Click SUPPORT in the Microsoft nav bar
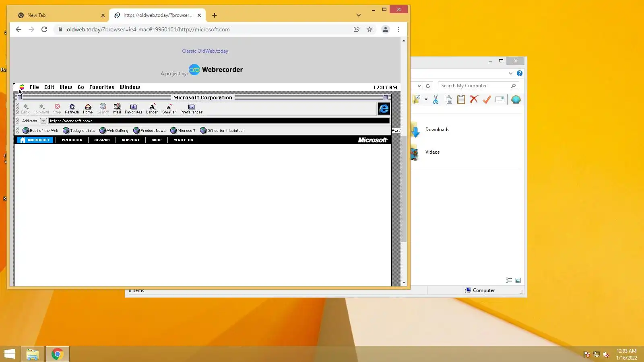The width and height of the screenshot is (644, 362). 131,140
